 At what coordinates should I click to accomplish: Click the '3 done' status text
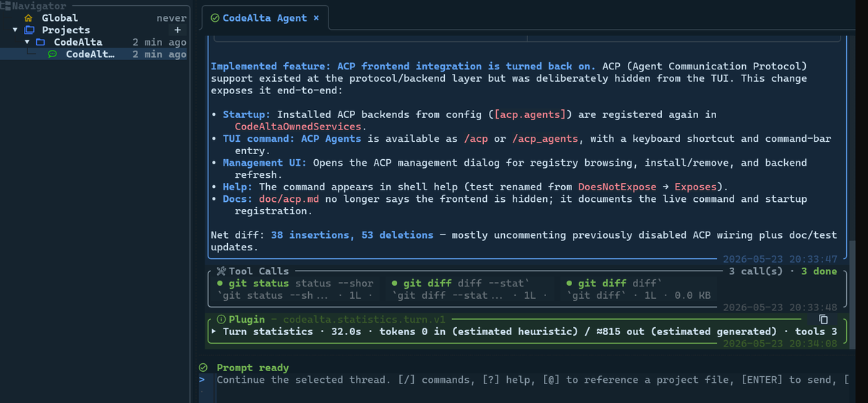point(819,271)
